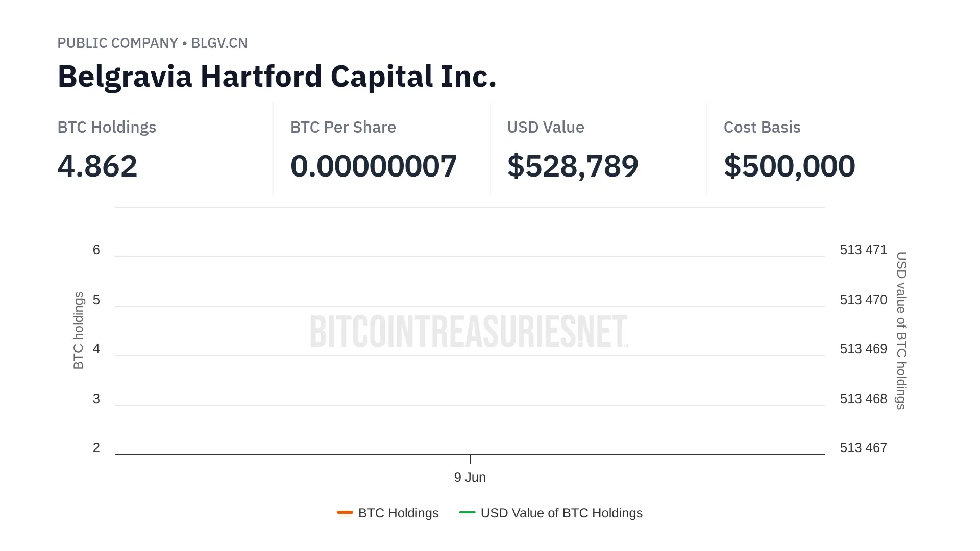
Task: Click the BitcoinTreasuries.net chart watermark
Action: 469,332
